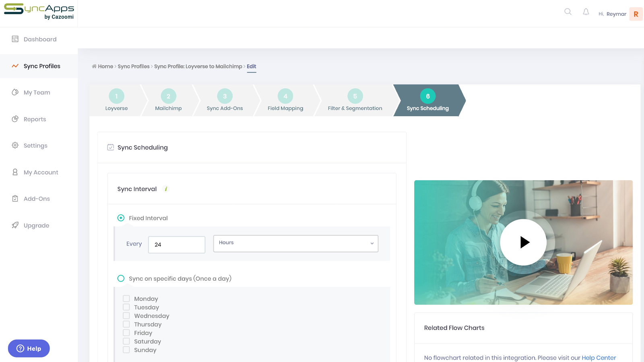Viewport: 644px width, 362px height.
Task: Open My Team from sidebar
Action: pyautogui.click(x=37, y=93)
